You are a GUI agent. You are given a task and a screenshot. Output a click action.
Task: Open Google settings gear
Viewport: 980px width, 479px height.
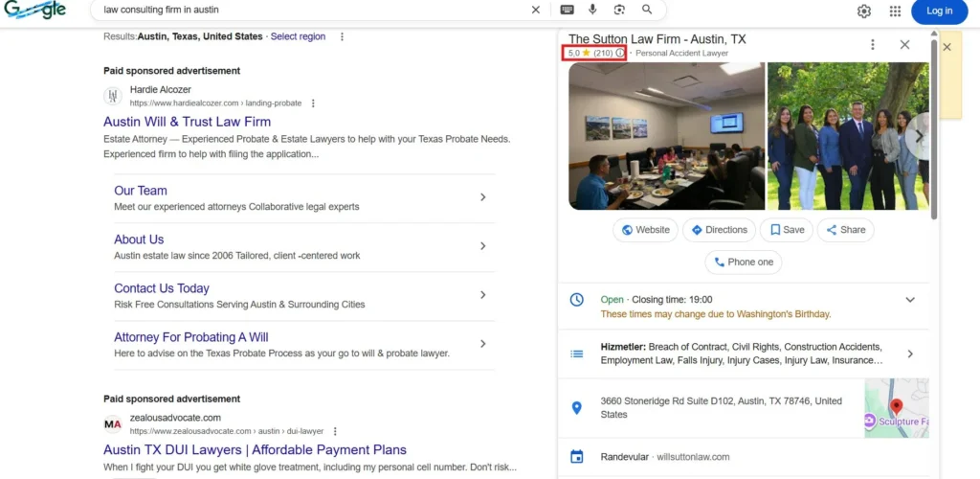864,11
